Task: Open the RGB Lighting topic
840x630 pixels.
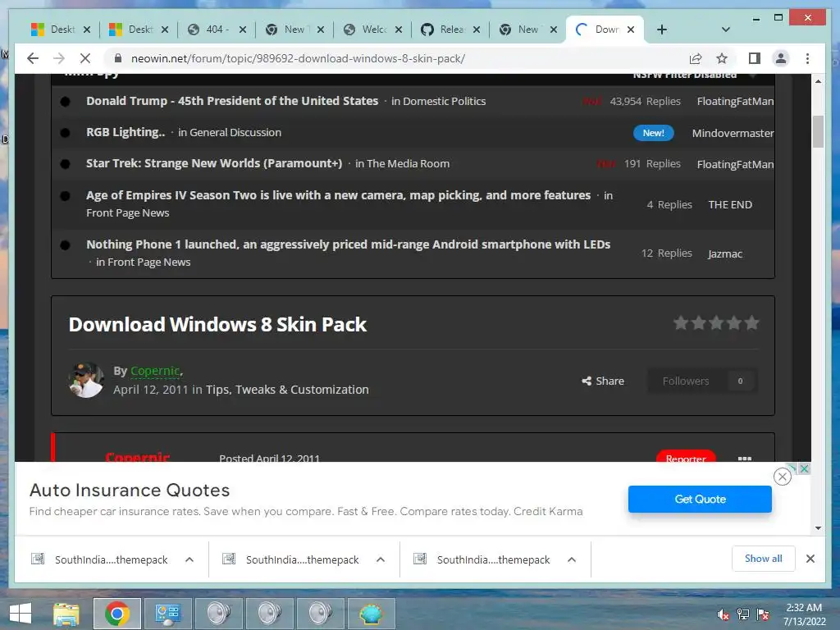Action: 126,132
